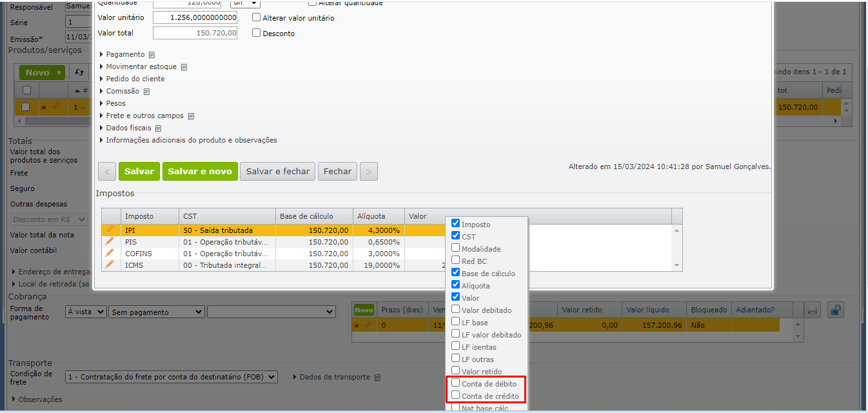Click the green Salvar button
Image resolution: width=868 pixels, height=413 pixels.
tap(139, 171)
